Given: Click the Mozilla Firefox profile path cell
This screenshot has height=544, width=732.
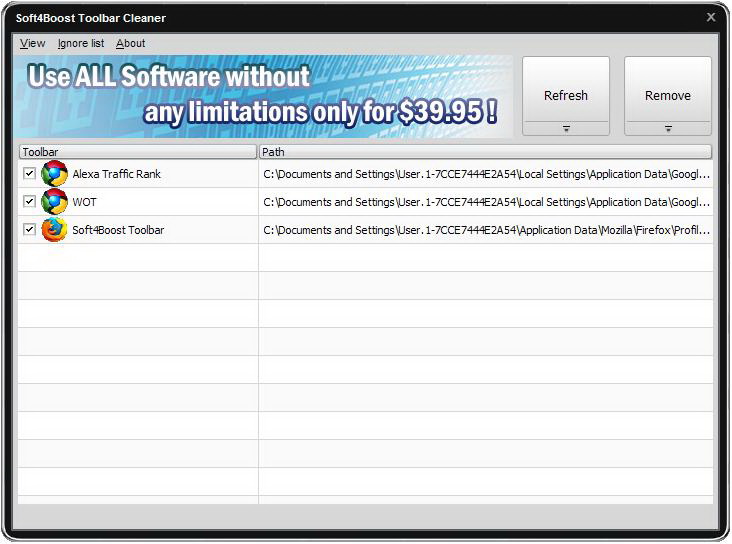Looking at the screenshot, I should [486, 230].
